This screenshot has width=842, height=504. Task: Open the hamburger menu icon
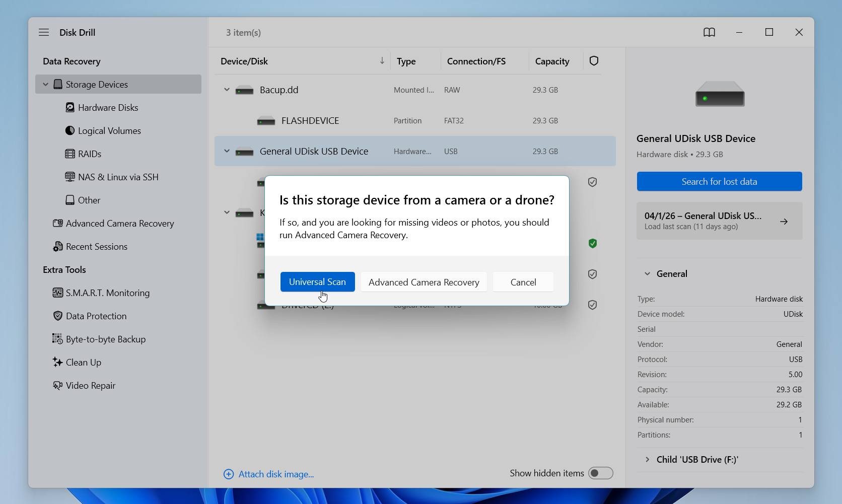[44, 32]
